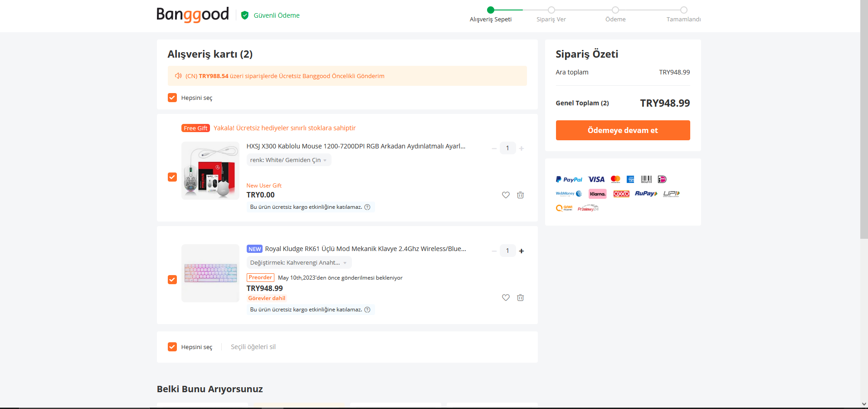868x409 pixels.
Task: Click 'Seçili öğeleri sil' link
Action: point(253,347)
